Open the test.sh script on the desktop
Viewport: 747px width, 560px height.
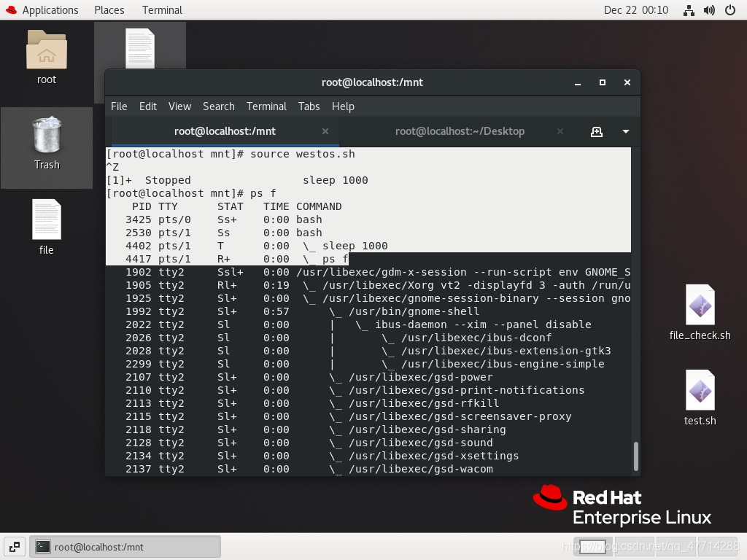click(700, 390)
